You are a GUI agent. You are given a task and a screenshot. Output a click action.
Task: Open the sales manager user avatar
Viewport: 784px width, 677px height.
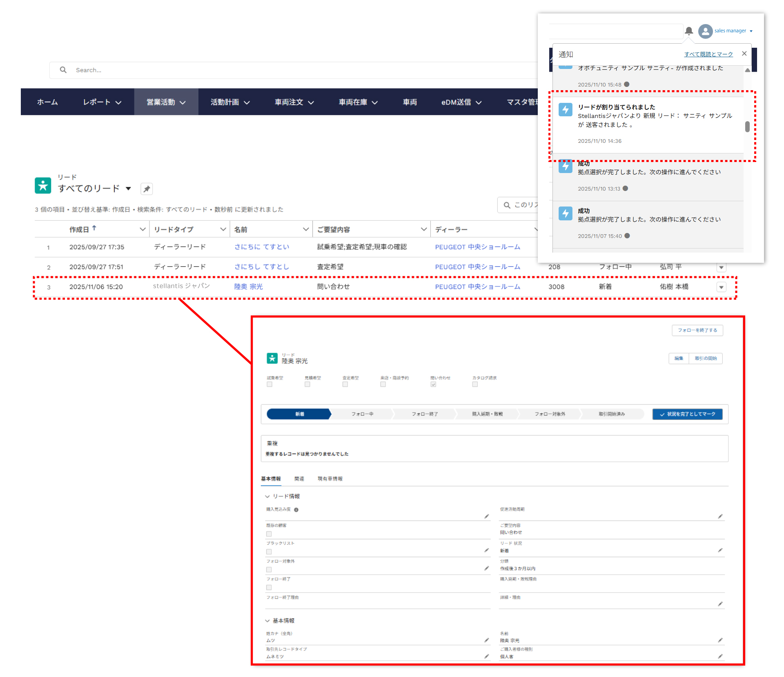click(x=705, y=31)
